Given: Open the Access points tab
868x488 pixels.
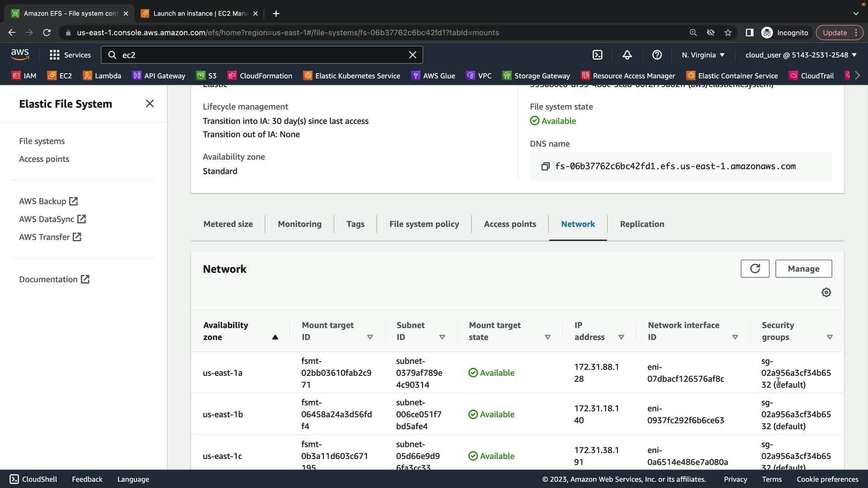Looking at the screenshot, I should coord(509,224).
